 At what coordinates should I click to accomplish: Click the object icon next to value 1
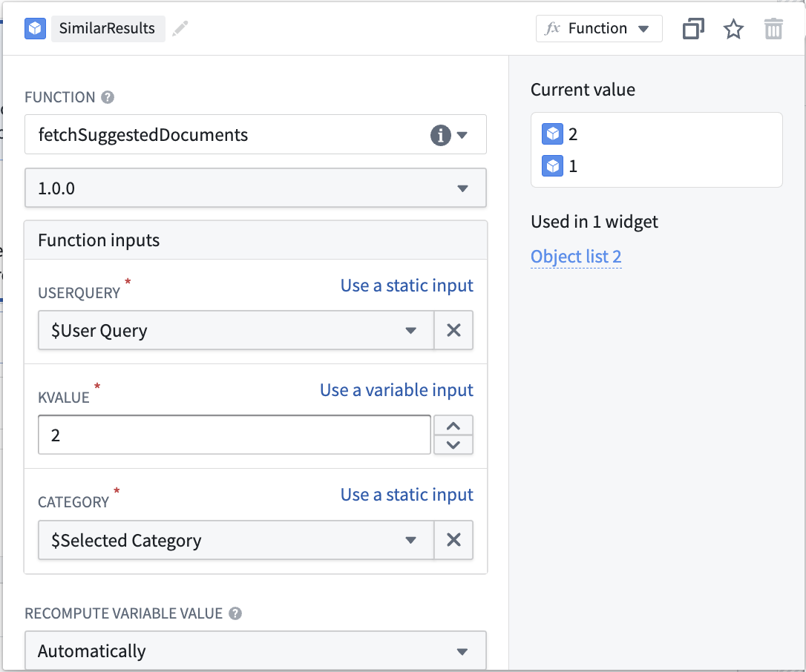pyautogui.click(x=553, y=166)
